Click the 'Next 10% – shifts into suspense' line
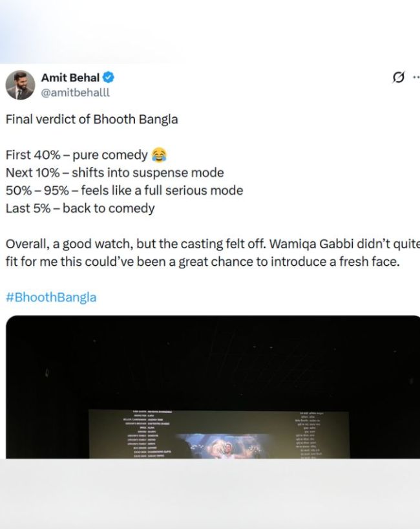The width and height of the screenshot is (420, 529). click(114, 173)
